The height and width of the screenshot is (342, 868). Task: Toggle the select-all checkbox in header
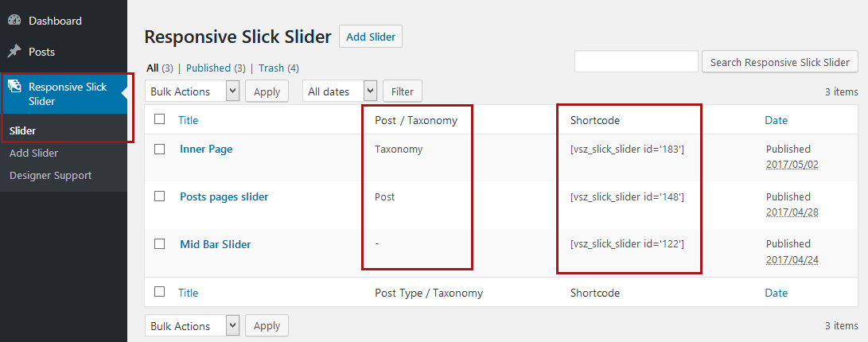[160, 119]
